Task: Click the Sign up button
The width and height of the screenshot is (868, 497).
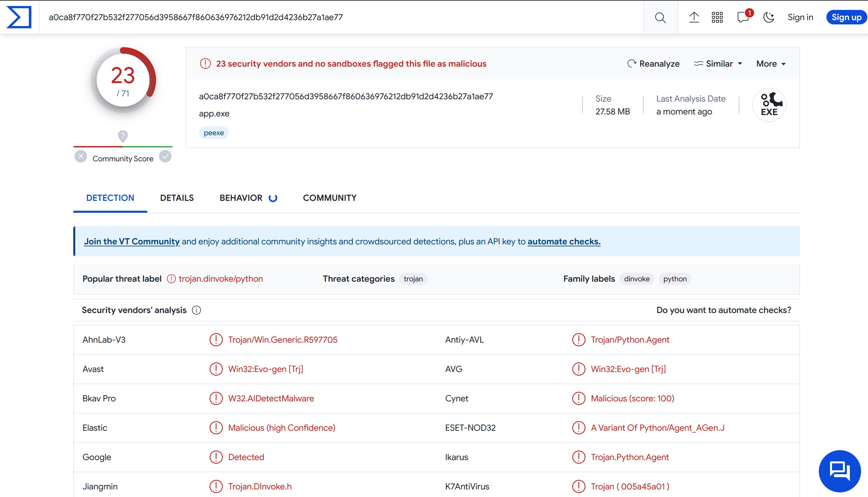Action: (x=846, y=17)
